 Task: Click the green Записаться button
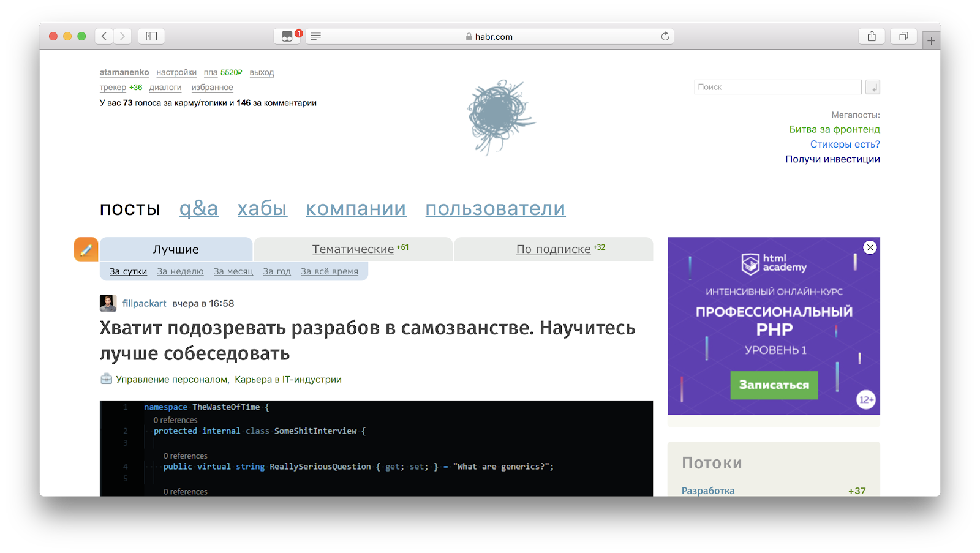tap(774, 385)
